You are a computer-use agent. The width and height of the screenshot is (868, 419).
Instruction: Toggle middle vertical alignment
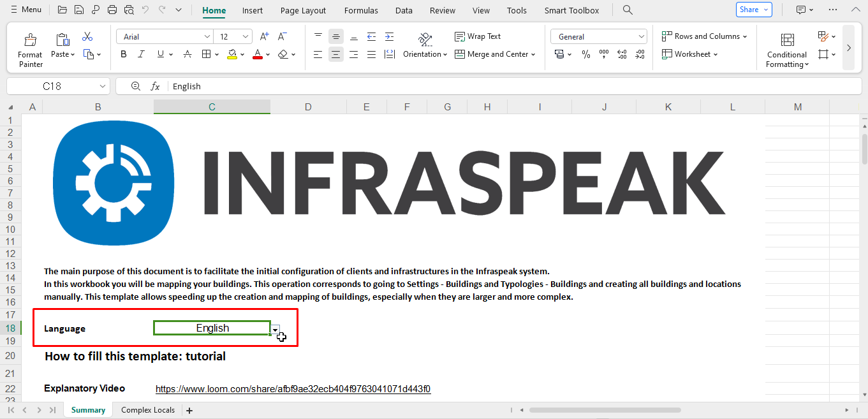[336, 36]
